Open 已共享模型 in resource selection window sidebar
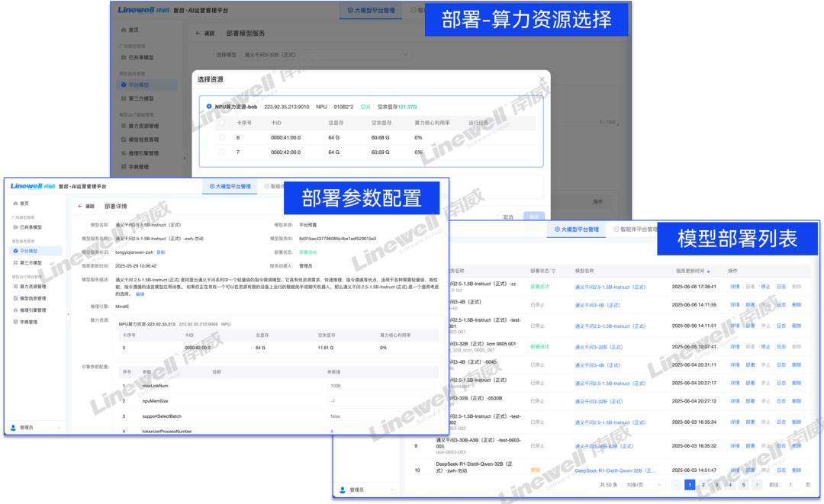 pos(141,57)
